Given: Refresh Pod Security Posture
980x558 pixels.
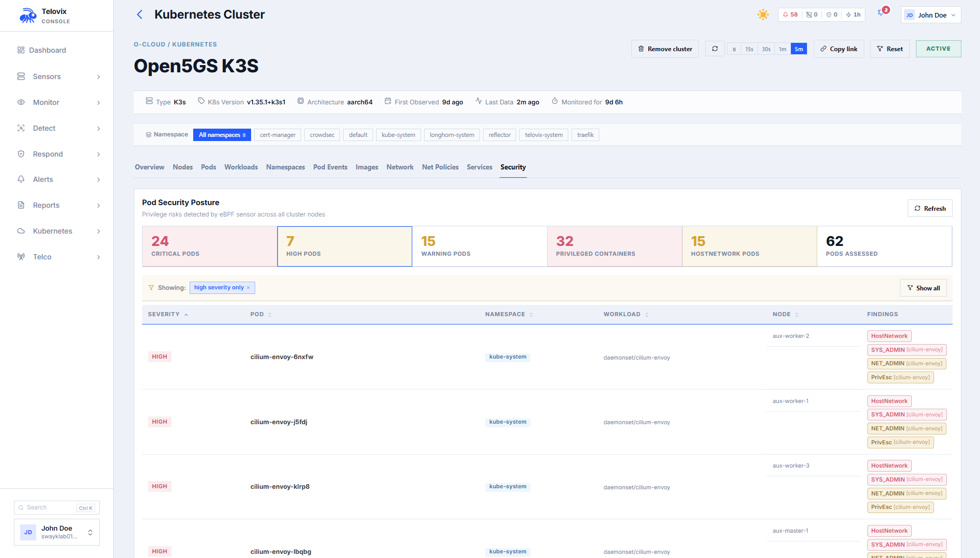Looking at the screenshot, I should pyautogui.click(x=930, y=208).
